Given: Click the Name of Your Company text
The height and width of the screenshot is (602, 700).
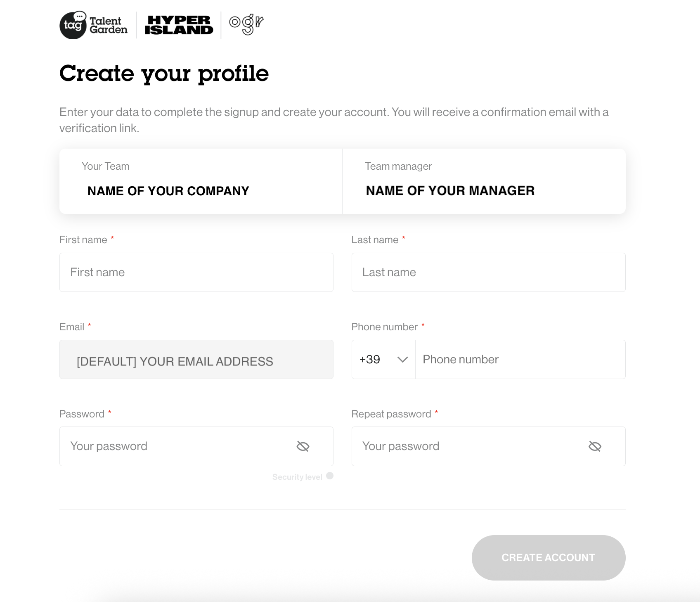Looking at the screenshot, I should tap(168, 191).
